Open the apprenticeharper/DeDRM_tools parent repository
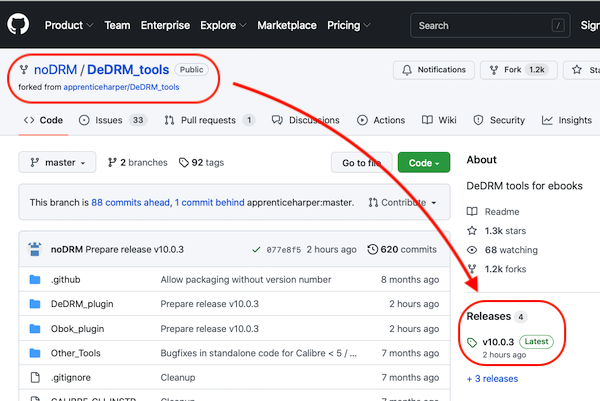The width and height of the screenshot is (600, 401). tap(121, 87)
